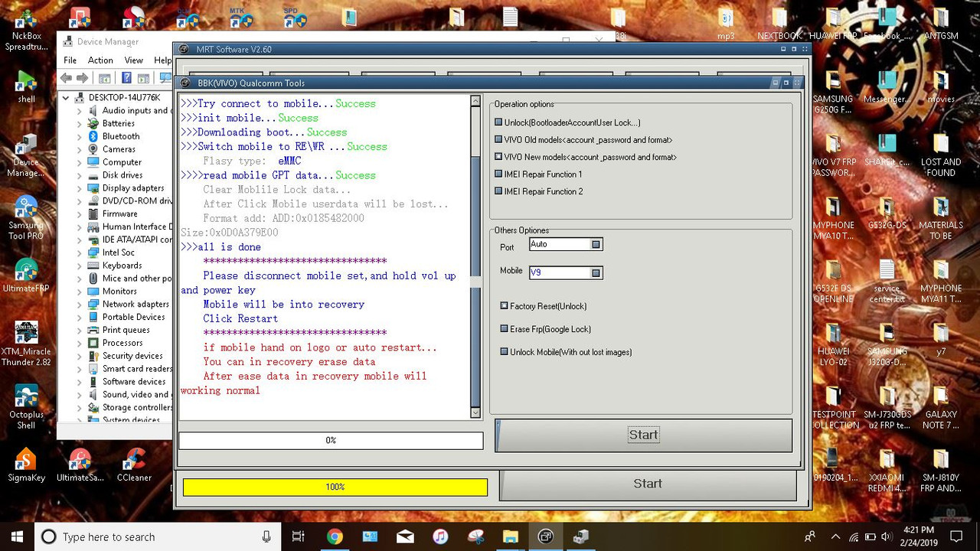This screenshot has height=551, width=980.
Task: Click the 0% progress bar below log
Action: 331,440
